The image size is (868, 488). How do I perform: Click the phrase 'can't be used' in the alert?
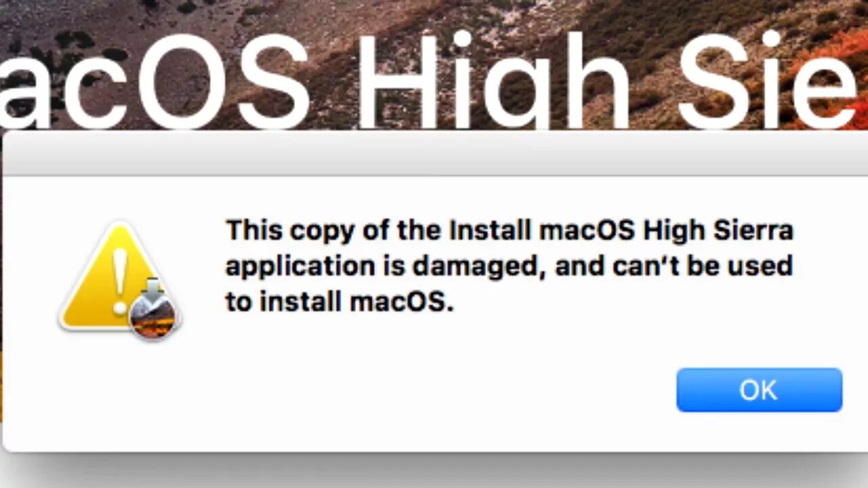(703, 266)
